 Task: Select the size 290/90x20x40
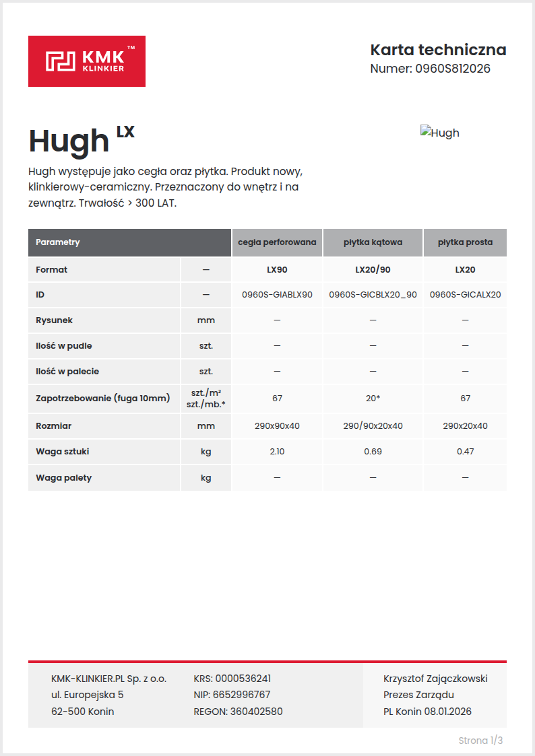point(373,425)
